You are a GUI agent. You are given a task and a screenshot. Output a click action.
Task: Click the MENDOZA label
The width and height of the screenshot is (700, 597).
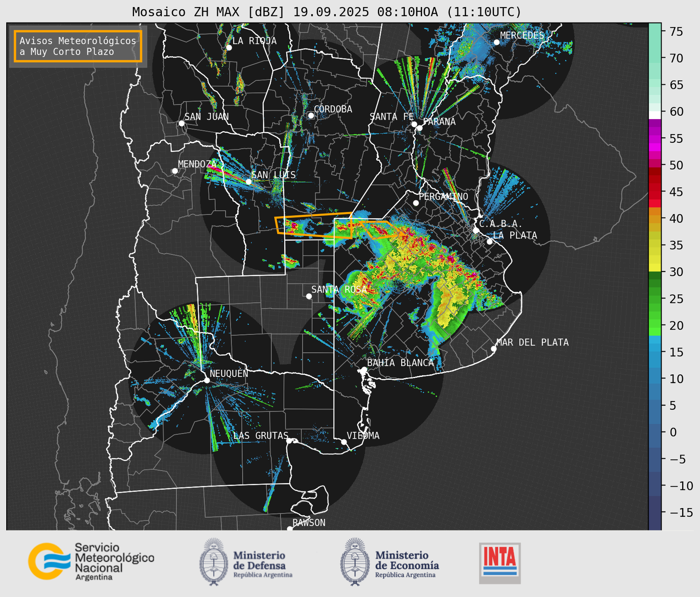(197, 164)
